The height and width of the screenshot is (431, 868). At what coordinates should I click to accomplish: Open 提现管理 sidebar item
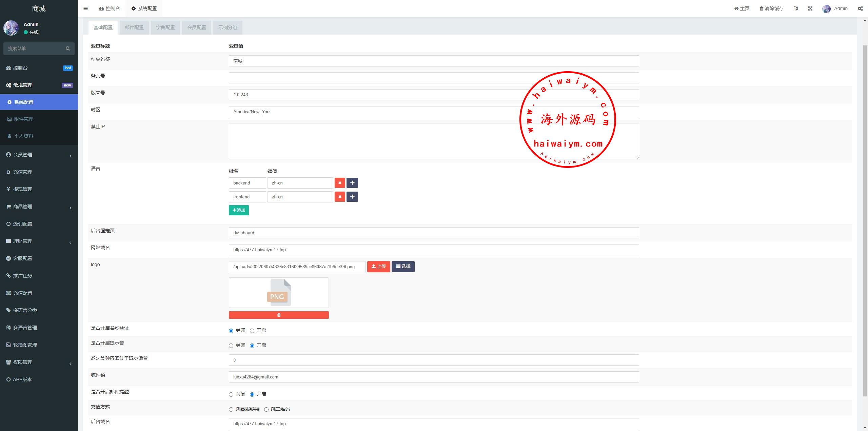click(x=39, y=189)
